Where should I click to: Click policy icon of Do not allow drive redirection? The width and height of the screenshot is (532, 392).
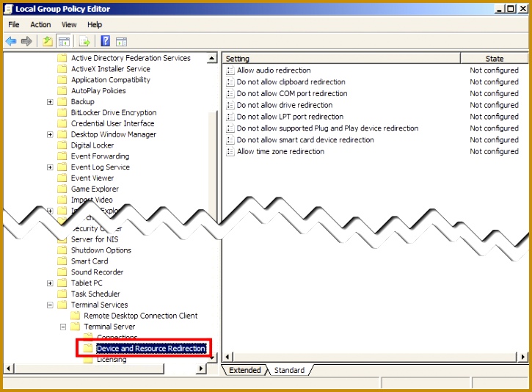point(230,105)
